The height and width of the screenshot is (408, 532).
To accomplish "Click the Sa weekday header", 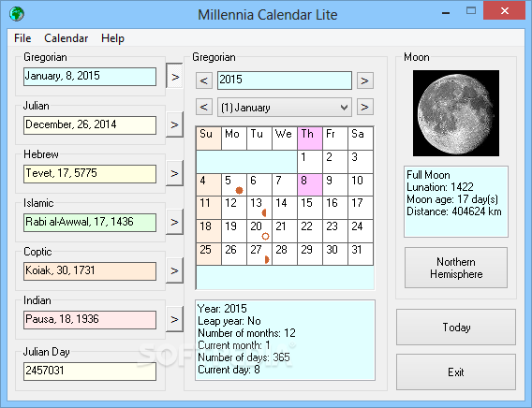I will pyautogui.click(x=361, y=138).
